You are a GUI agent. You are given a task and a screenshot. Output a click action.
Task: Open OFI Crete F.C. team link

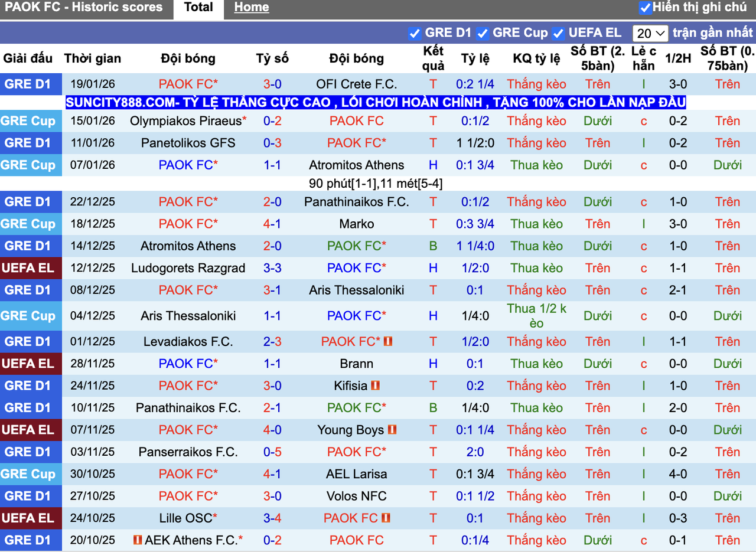[x=357, y=84]
